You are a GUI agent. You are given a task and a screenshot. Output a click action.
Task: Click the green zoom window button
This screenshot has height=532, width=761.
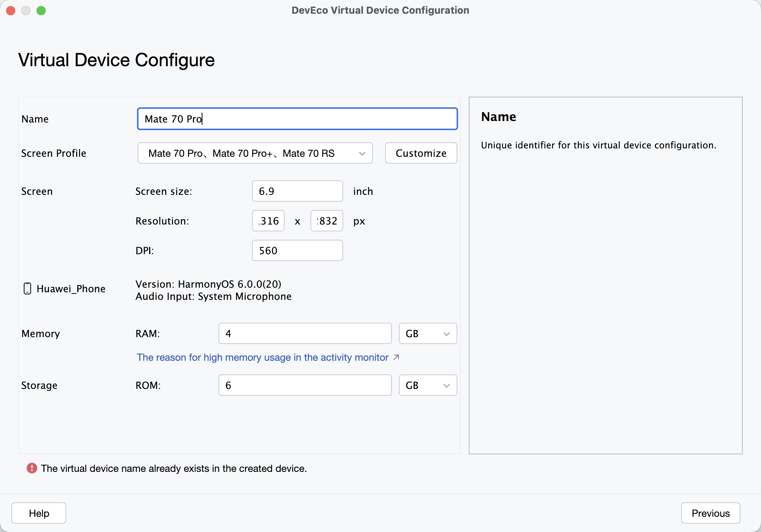(x=41, y=11)
